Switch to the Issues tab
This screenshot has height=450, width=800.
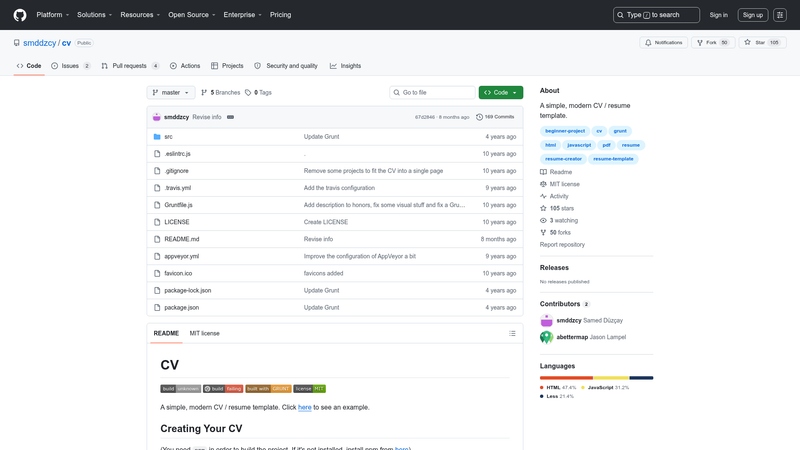click(x=71, y=66)
